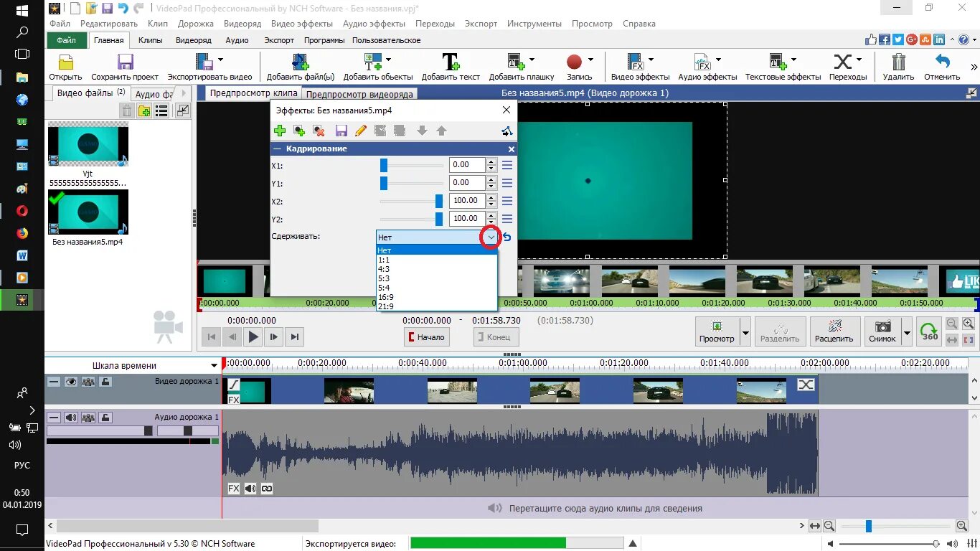Open the Аудио файлы bin tab
The image size is (980, 551).
tap(154, 94)
